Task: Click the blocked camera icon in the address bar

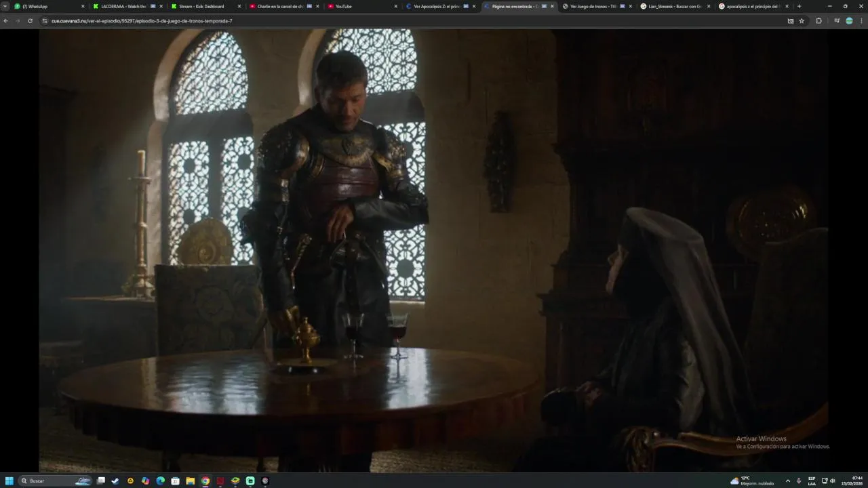Action: [x=791, y=21]
